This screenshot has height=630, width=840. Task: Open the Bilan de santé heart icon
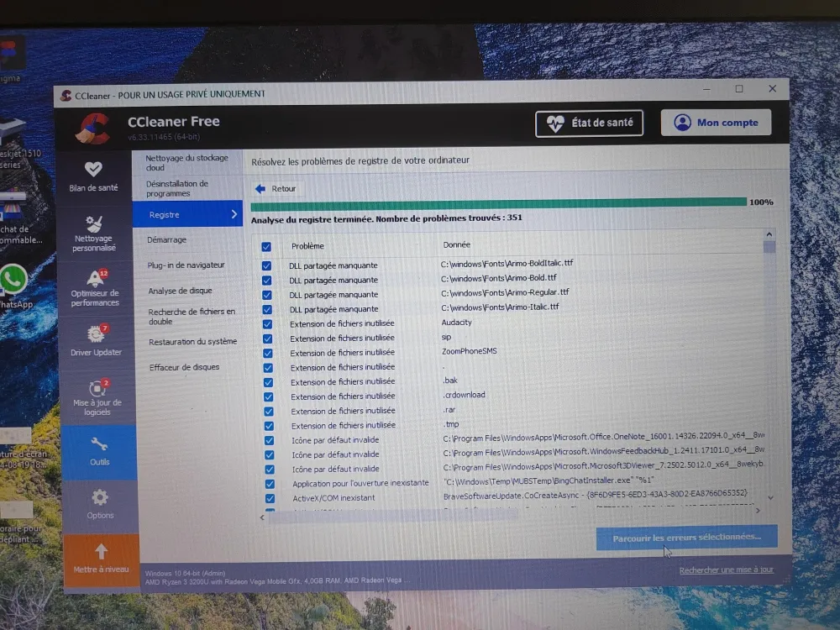94,169
